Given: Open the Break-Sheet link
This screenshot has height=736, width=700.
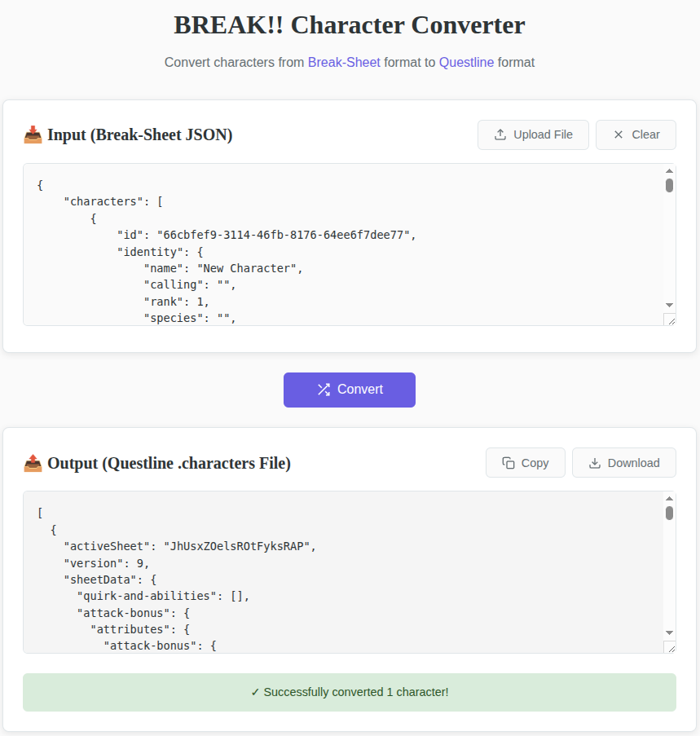Looking at the screenshot, I should coord(344,62).
